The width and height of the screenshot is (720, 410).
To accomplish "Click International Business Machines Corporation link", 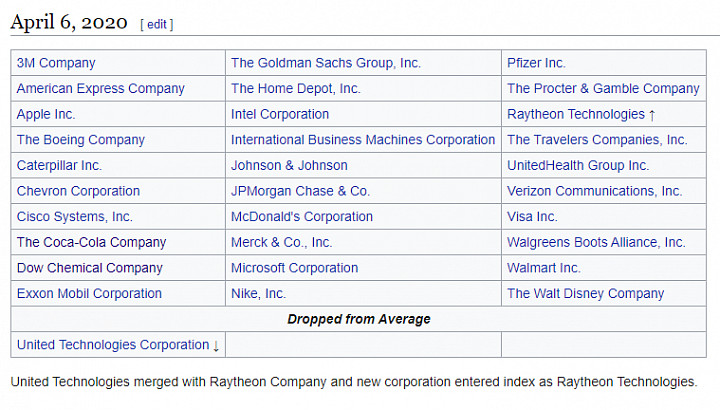I will [x=363, y=140].
